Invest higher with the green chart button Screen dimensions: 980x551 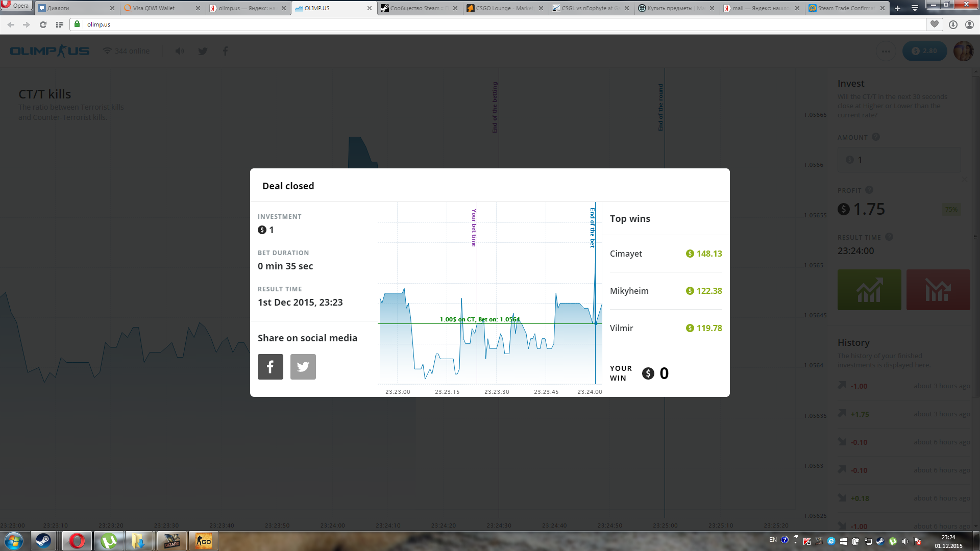(x=869, y=290)
